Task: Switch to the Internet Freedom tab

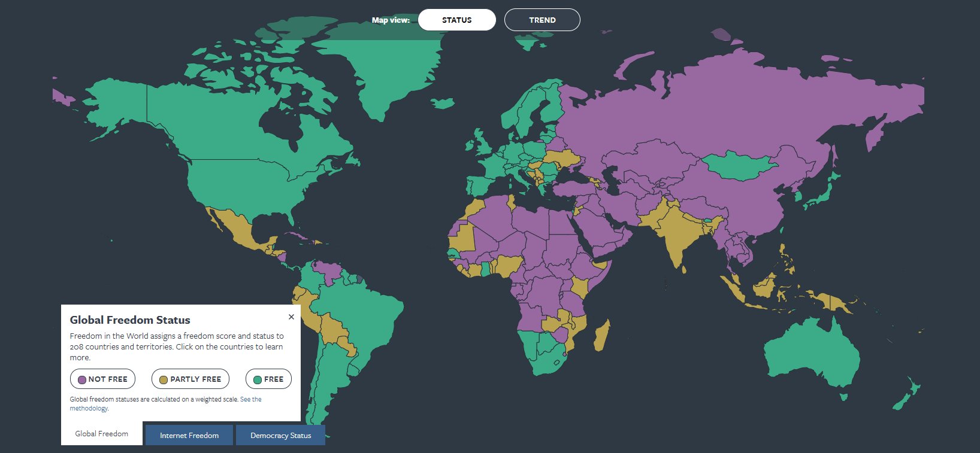Action: 189,435
